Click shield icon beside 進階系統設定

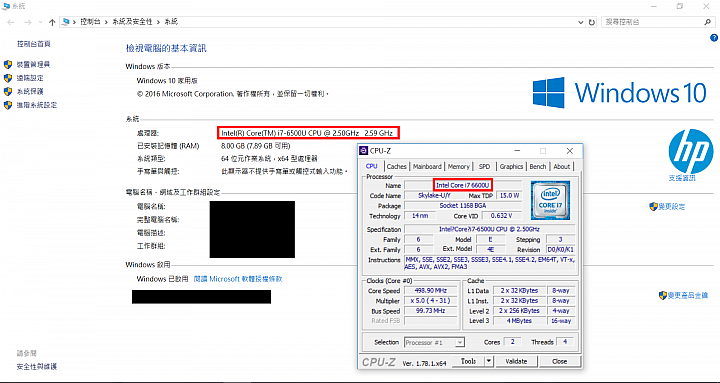[8, 105]
